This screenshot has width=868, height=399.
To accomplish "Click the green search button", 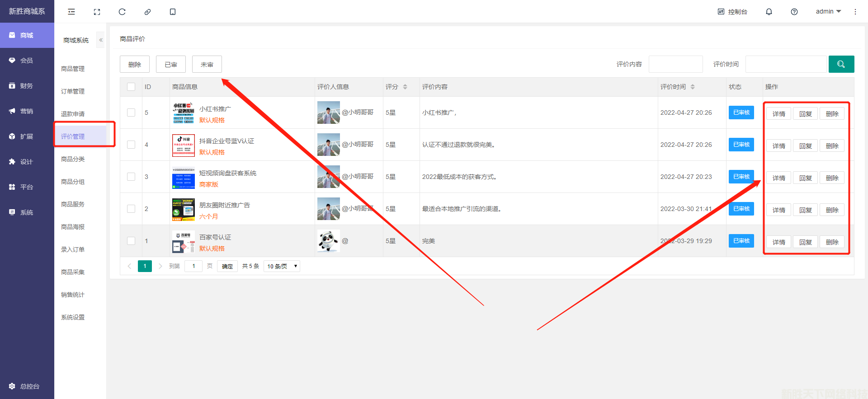I will pyautogui.click(x=841, y=64).
